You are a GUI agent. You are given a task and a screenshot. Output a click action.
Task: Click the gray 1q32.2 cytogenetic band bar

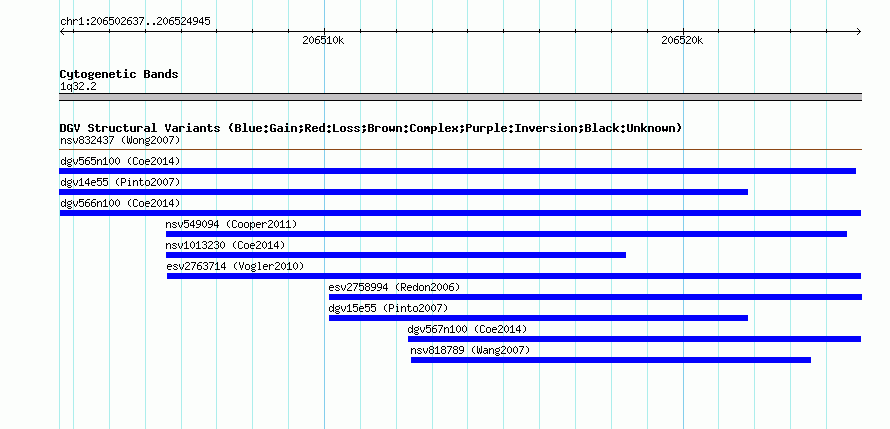(x=460, y=97)
